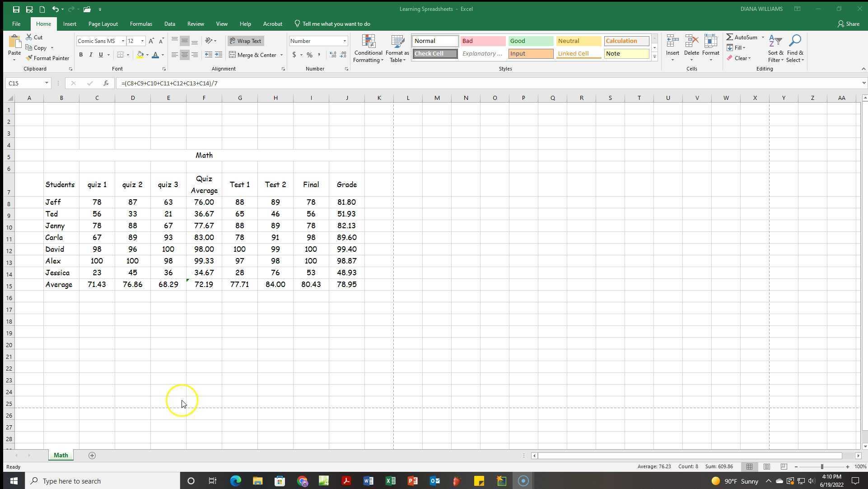This screenshot has height=489, width=868.
Task: Apply the Good cell style
Action: point(530,41)
